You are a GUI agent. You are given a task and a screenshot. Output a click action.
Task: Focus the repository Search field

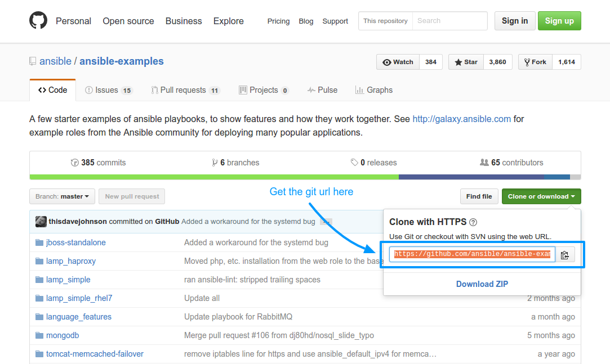click(449, 21)
